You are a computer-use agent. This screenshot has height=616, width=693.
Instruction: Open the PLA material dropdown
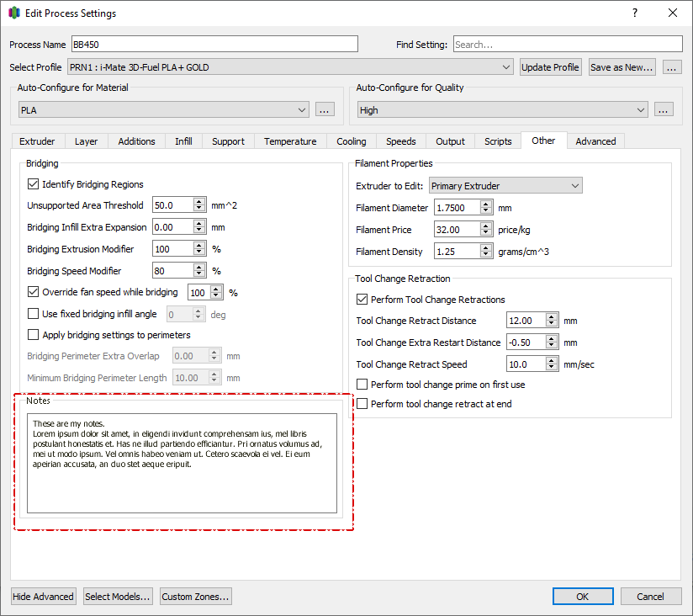point(163,109)
